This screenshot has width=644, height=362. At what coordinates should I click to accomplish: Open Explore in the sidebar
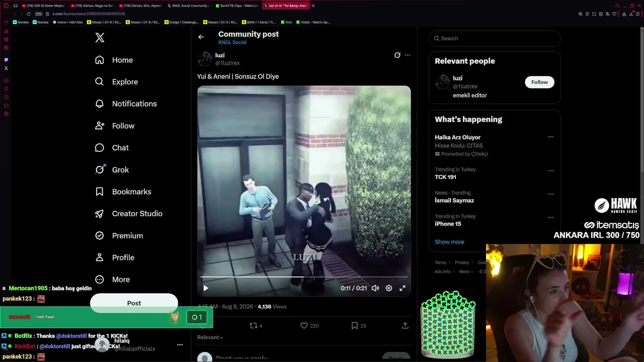click(x=116, y=82)
